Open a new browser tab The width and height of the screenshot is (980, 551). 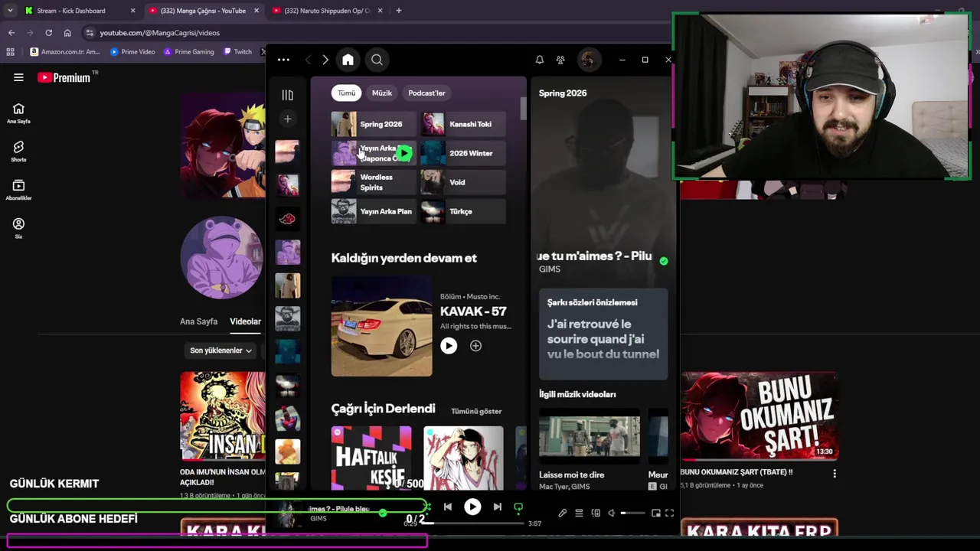(x=398, y=11)
